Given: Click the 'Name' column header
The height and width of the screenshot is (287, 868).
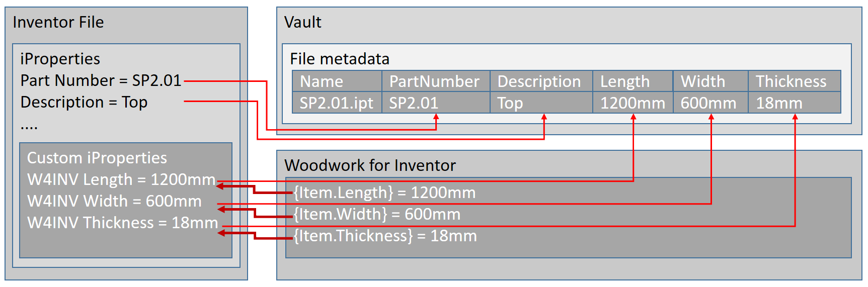Looking at the screenshot, I should [x=337, y=81].
